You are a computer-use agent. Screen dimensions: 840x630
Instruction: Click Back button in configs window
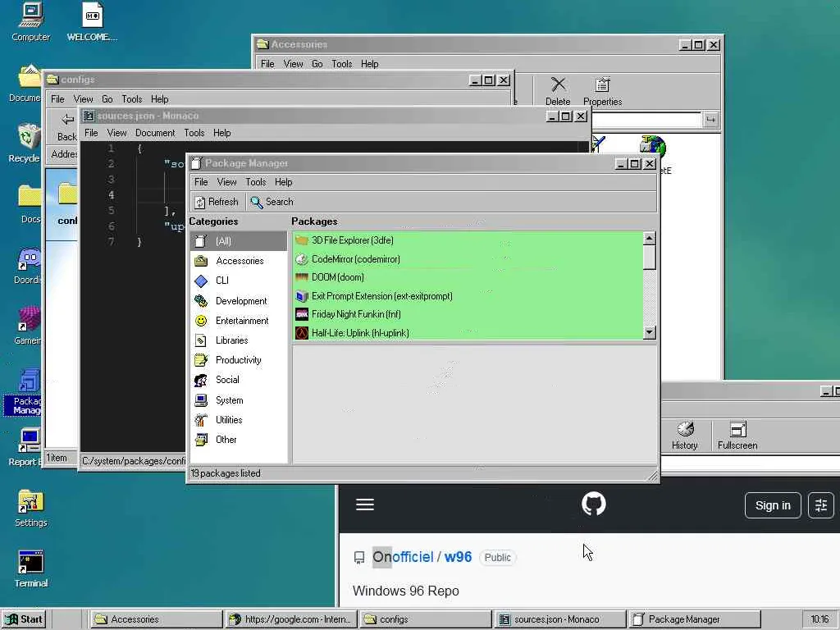[x=67, y=127]
